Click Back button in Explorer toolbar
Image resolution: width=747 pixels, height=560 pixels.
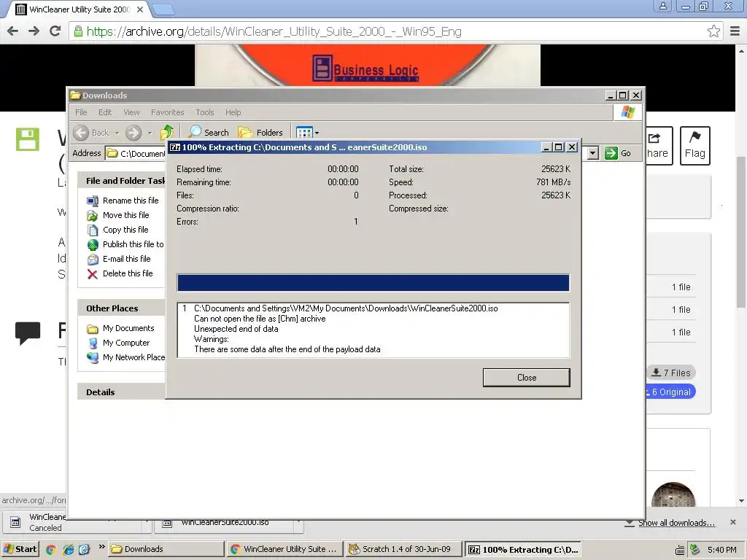tap(91, 133)
